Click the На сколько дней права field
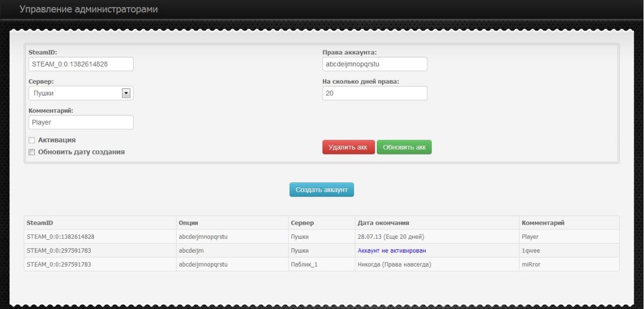 pos(374,93)
